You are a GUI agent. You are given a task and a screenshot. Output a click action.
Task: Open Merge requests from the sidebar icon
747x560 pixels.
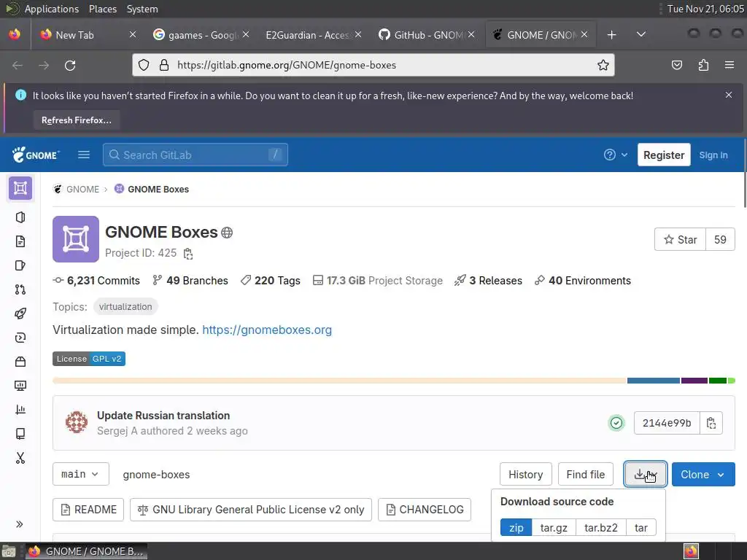pos(20,289)
